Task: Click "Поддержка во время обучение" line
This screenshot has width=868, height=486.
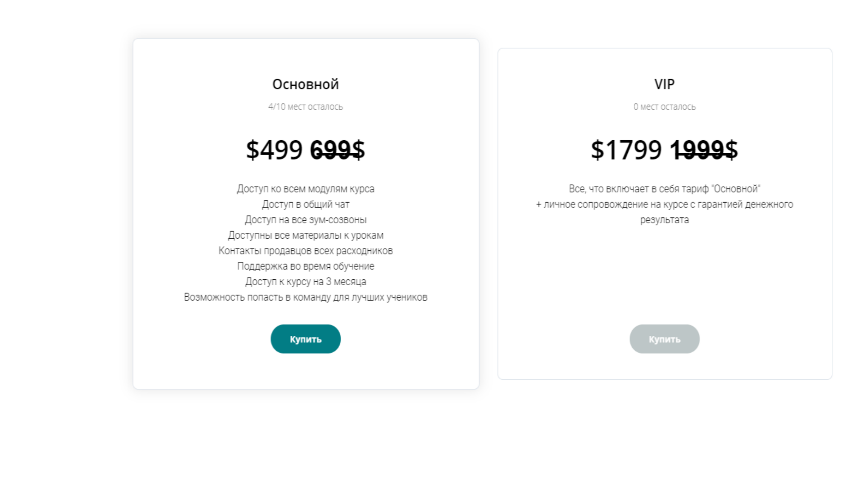Action: click(x=305, y=266)
